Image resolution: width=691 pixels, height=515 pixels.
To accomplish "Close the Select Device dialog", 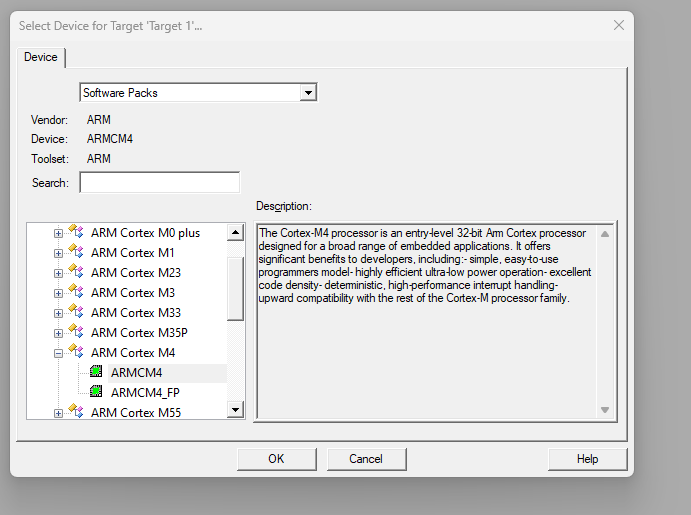I will click(x=619, y=26).
